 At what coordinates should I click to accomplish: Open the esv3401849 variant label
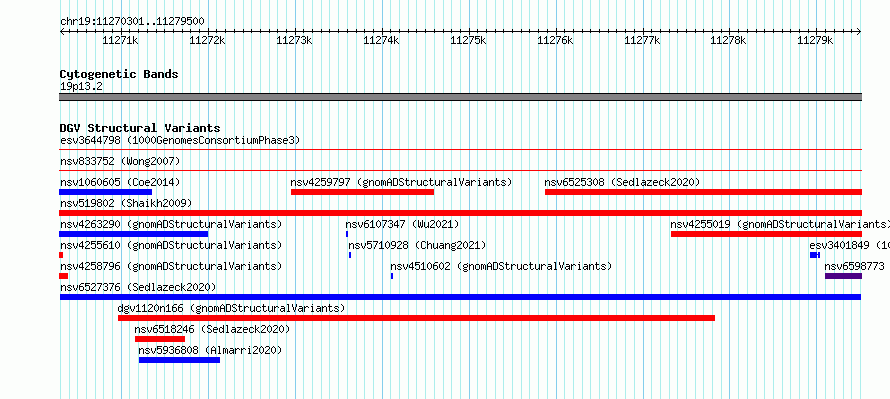(x=849, y=245)
